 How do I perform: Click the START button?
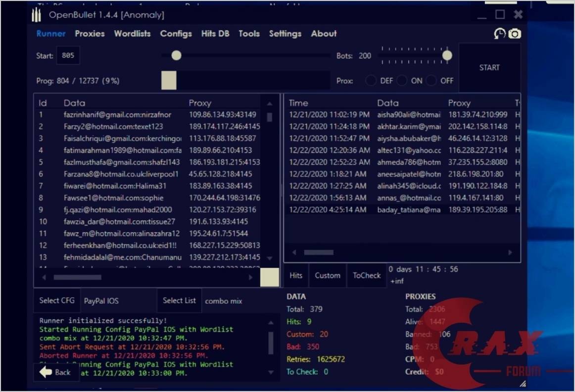(489, 67)
